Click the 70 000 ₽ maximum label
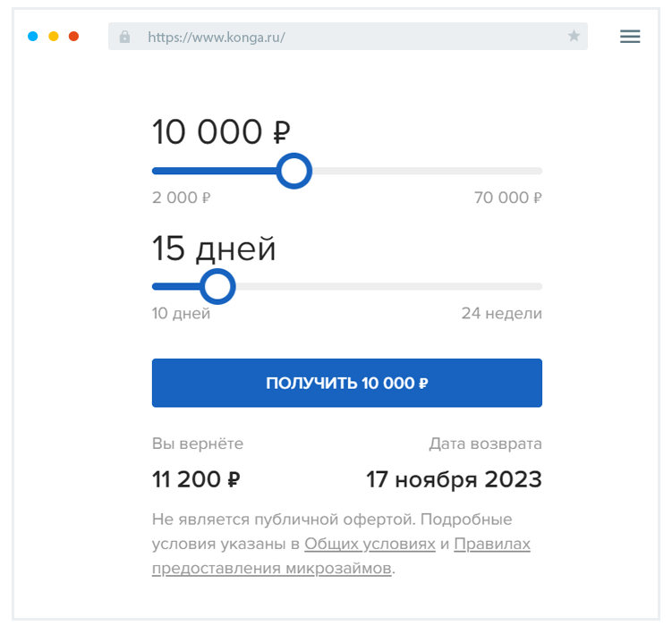Image resolution: width=672 pixels, height=634 pixels. [508, 198]
